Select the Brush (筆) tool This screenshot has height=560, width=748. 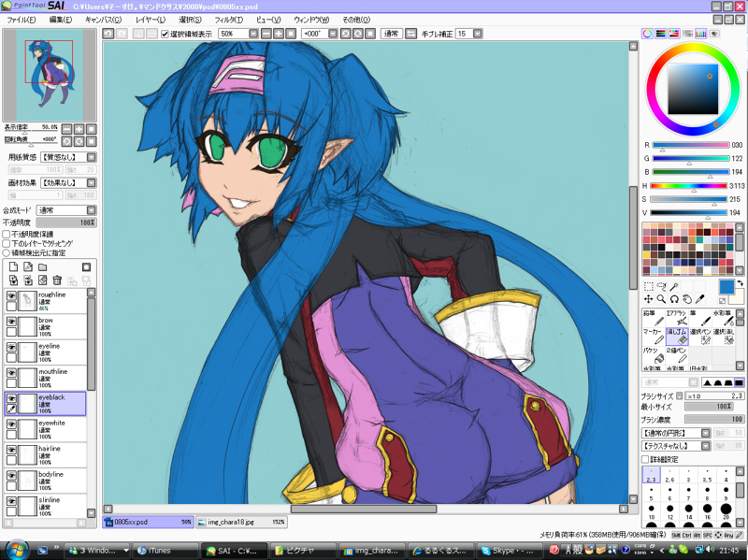[x=699, y=318]
